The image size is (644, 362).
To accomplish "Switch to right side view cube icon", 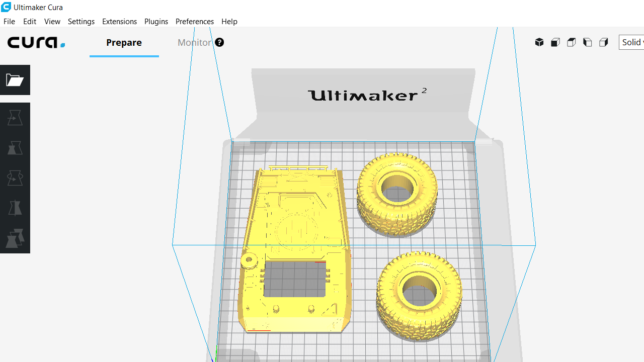I will [604, 42].
